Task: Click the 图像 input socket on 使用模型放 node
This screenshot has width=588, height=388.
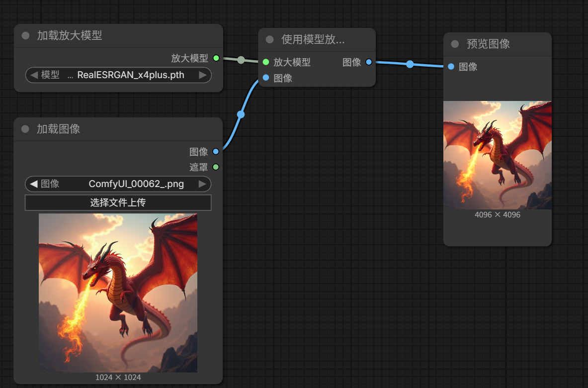Action: [266, 78]
